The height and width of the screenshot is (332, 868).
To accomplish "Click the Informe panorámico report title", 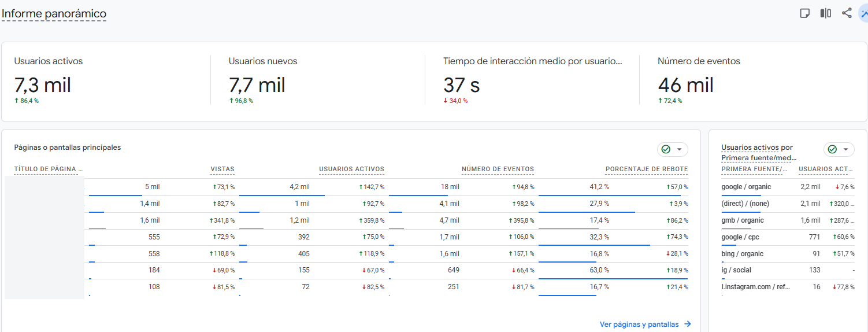I will point(54,14).
